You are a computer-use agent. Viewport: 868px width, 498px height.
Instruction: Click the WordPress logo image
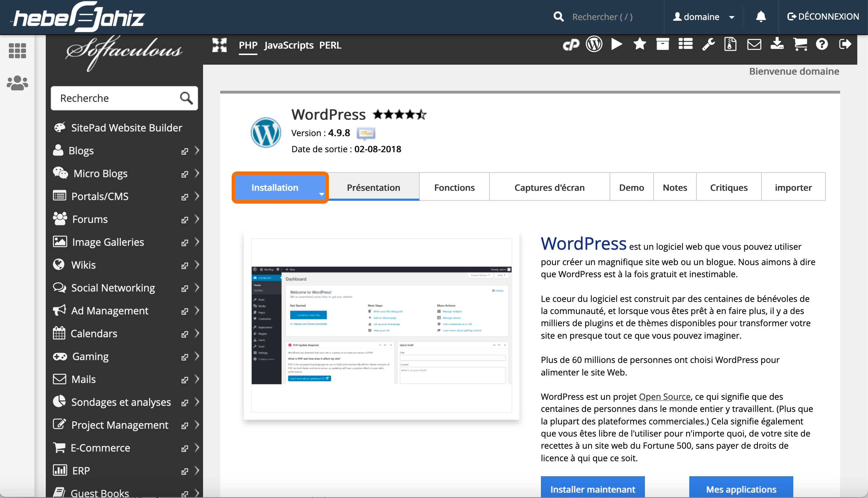(x=266, y=133)
